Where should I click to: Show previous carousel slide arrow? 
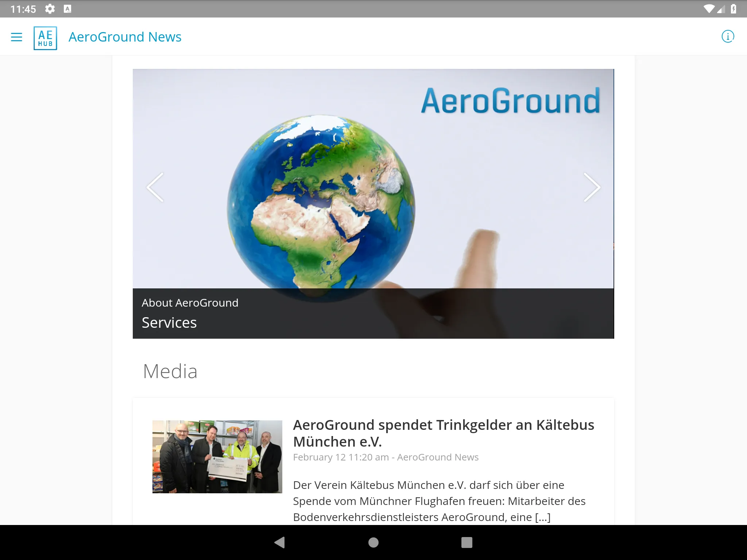(155, 187)
